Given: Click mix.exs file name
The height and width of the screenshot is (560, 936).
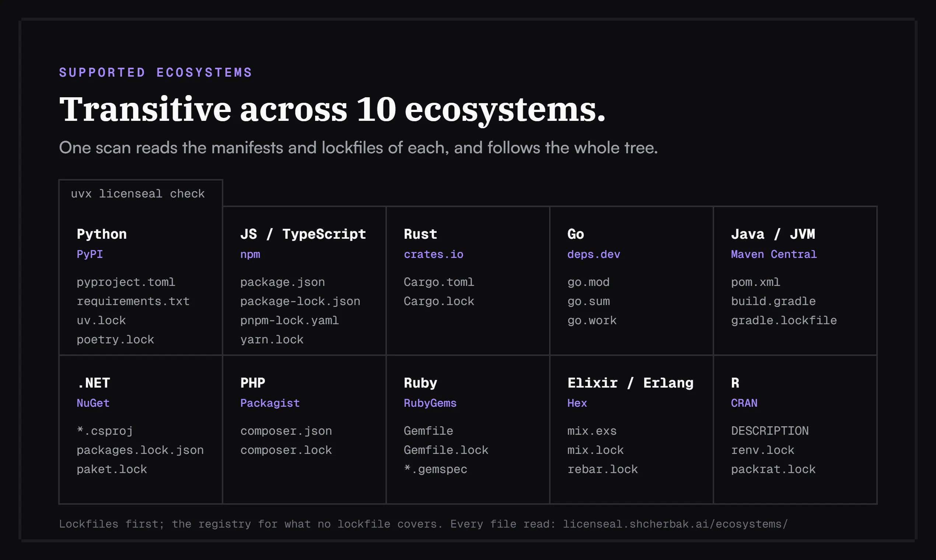Looking at the screenshot, I should [592, 431].
